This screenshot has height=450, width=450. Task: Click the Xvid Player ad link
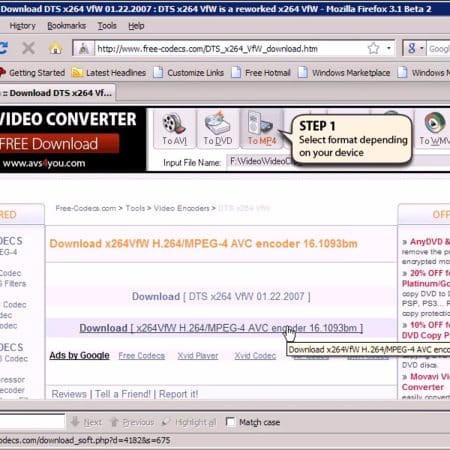coord(198,356)
